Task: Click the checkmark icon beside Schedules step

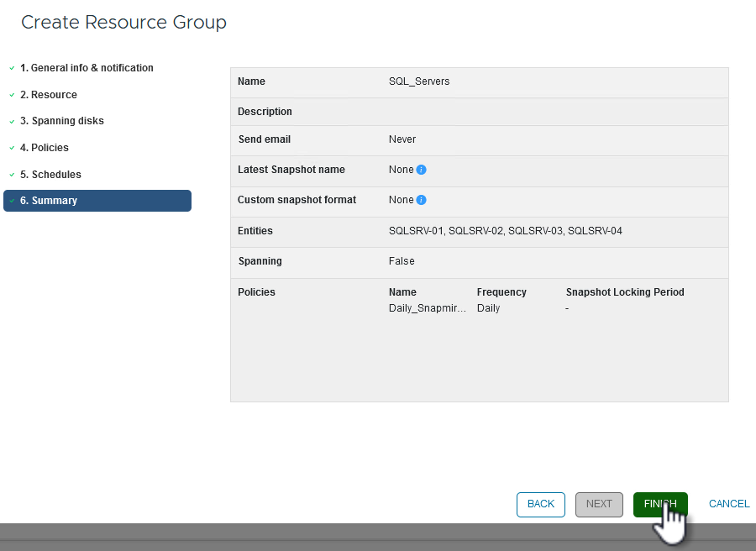Action: pos(12,175)
